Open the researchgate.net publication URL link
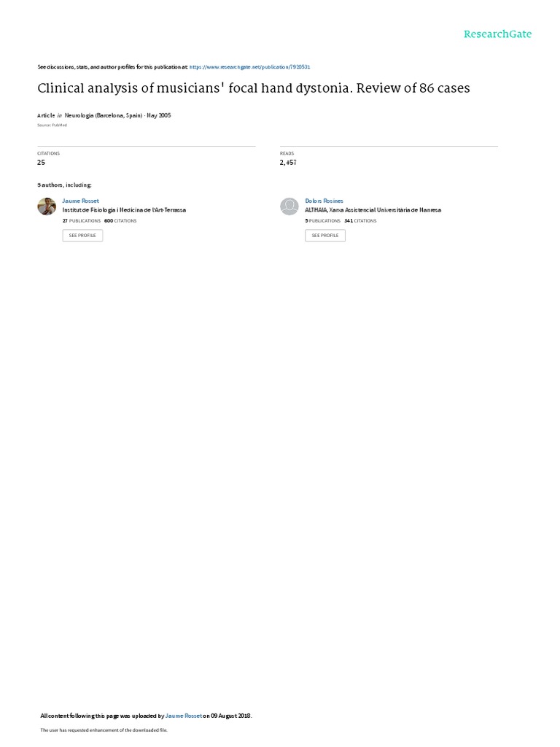 pos(249,67)
